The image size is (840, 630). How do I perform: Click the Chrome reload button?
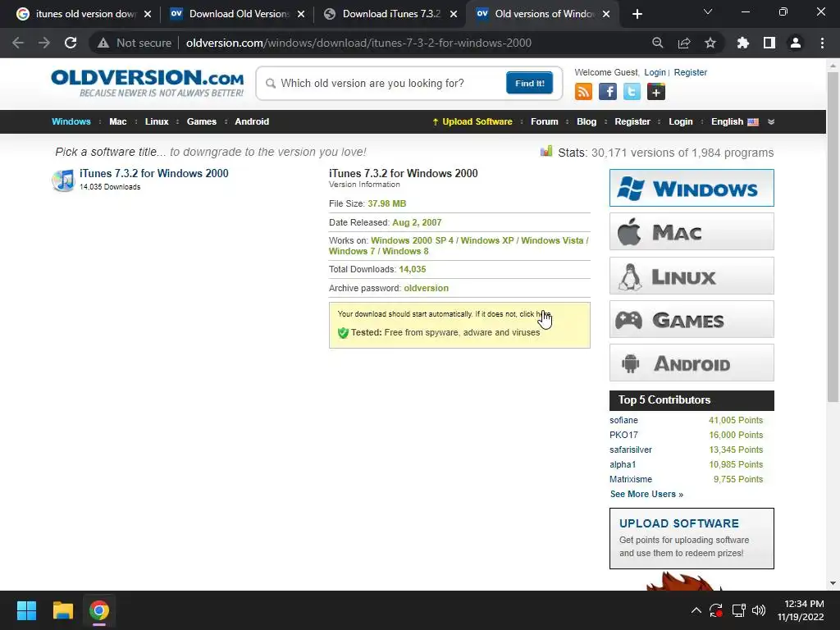71,43
